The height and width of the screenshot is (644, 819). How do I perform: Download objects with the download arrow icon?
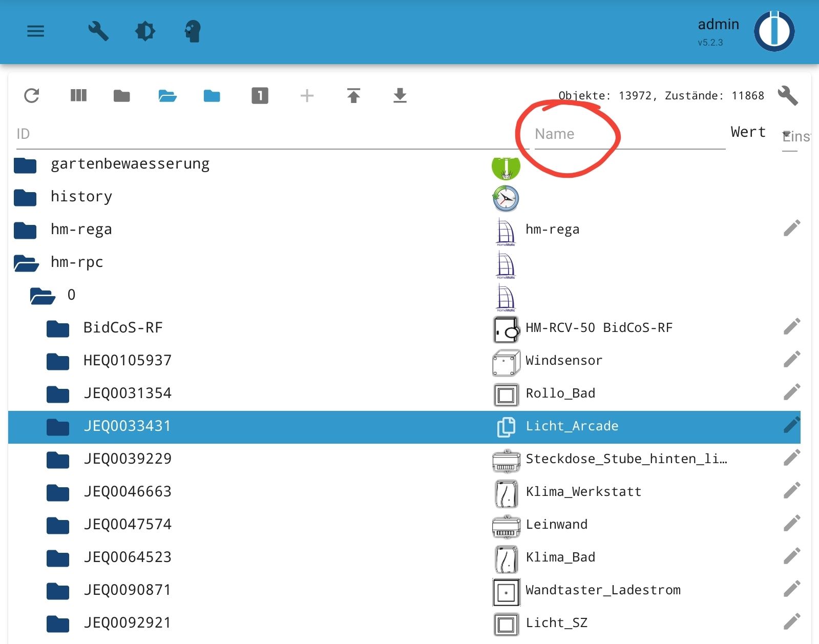tap(400, 95)
